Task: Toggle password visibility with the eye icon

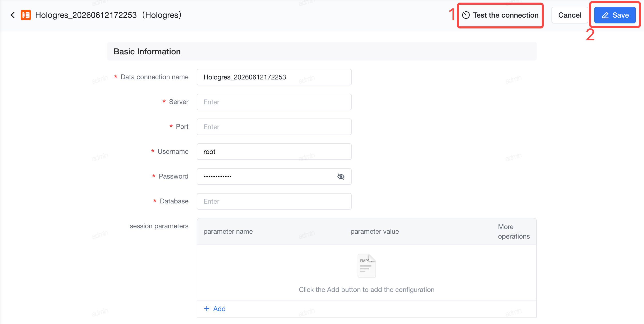Action: (341, 176)
